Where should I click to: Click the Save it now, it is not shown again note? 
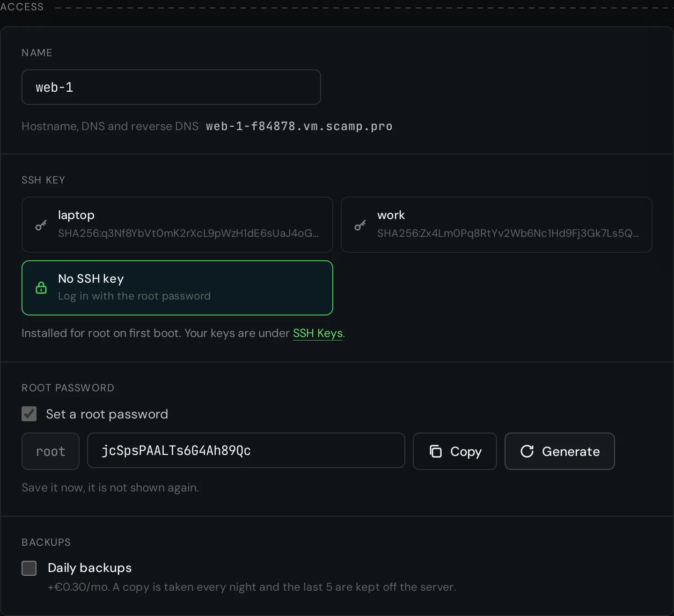pos(110,488)
